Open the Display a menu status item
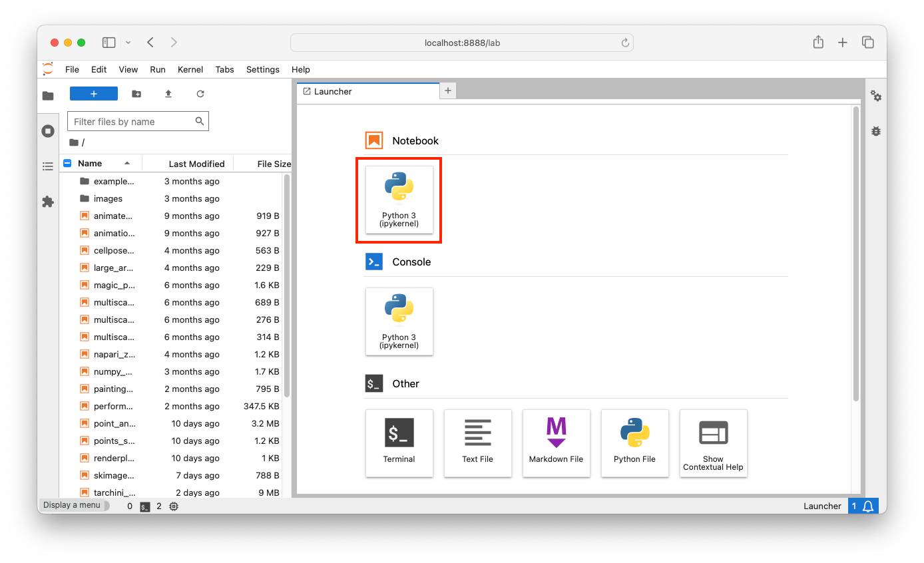924x563 pixels. pos(73,505)
